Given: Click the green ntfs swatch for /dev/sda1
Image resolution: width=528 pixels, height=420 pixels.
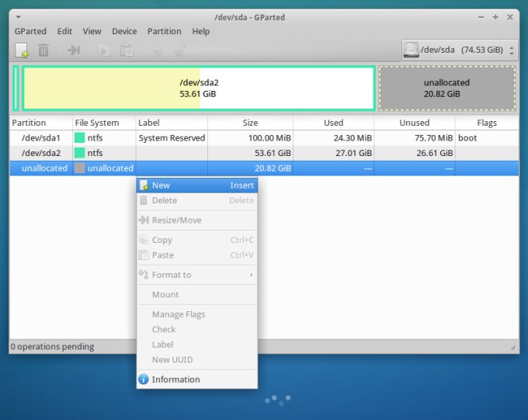Looking at the screenshot, I should [79, 137].
